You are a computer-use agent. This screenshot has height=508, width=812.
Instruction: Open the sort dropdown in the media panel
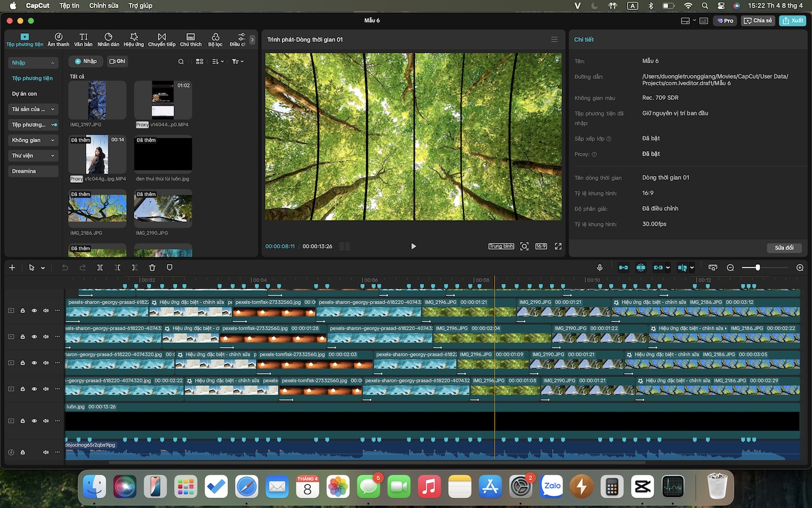tap(218, 62)
